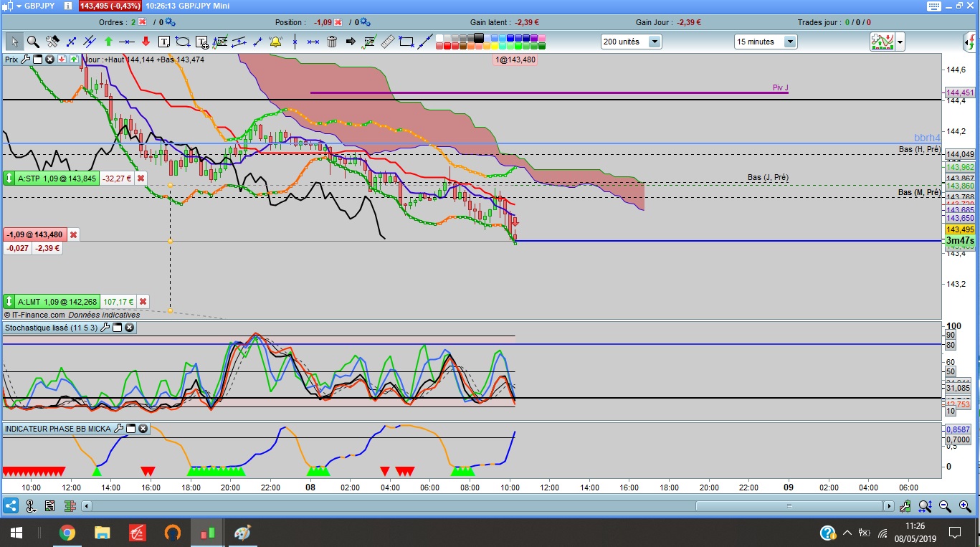Screen dimensions: 980x547
Task: Open Google Chrome from the taskbar
Action: coord(67,533)
